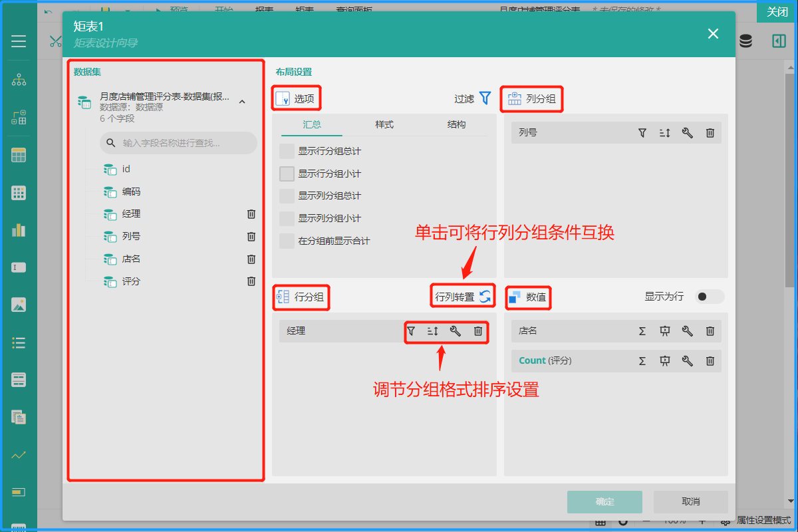Check the 显示列分组小计 option
Viewport: 798px width, 532px height.
click(x=287, y=219)
